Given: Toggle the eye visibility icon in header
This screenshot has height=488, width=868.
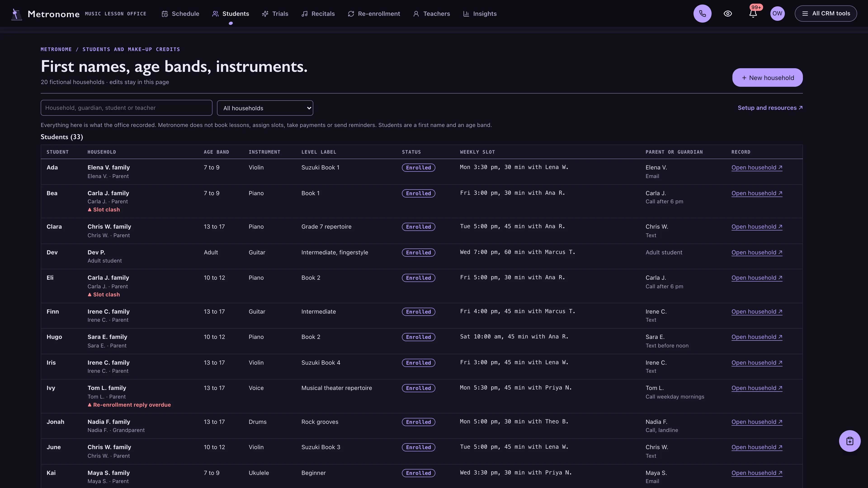Looking at the screenshot, I should (x=728, y=14).
